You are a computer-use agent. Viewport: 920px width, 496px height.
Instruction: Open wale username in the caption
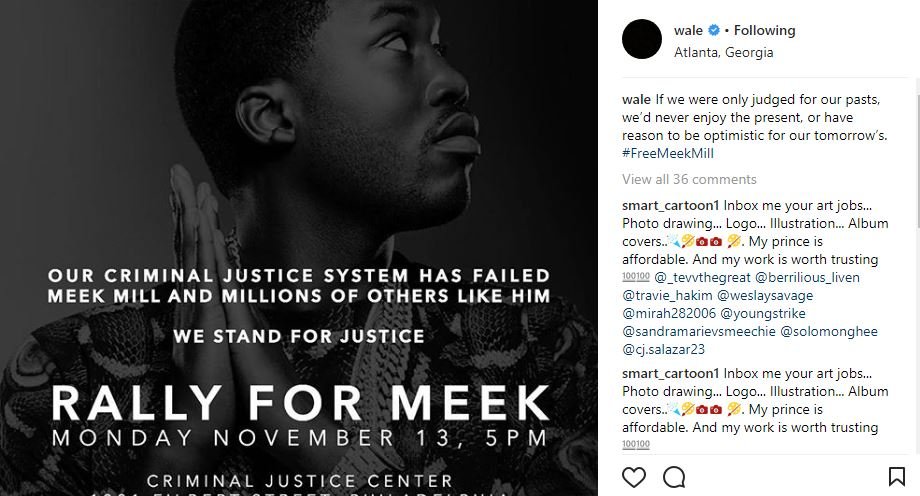636,100
